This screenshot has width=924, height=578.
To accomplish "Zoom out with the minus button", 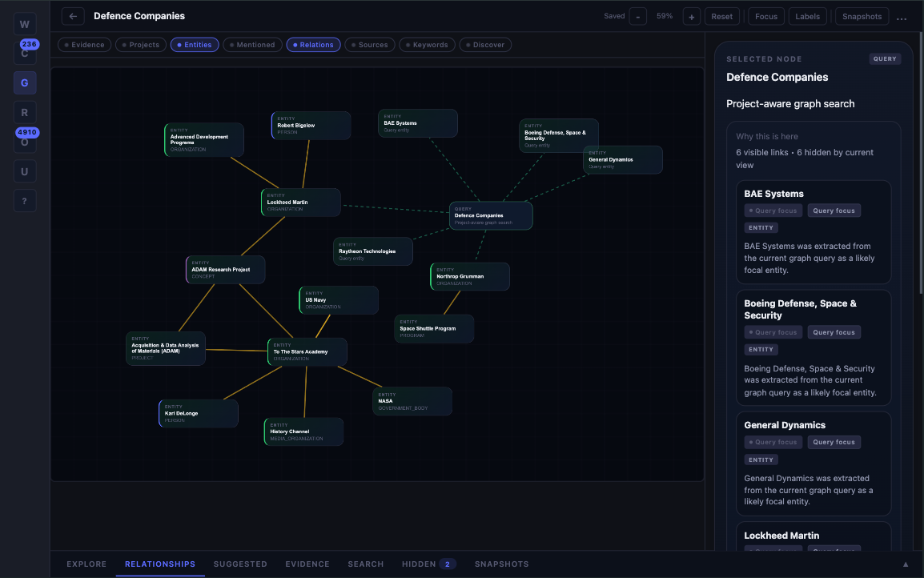I will 637,17.
